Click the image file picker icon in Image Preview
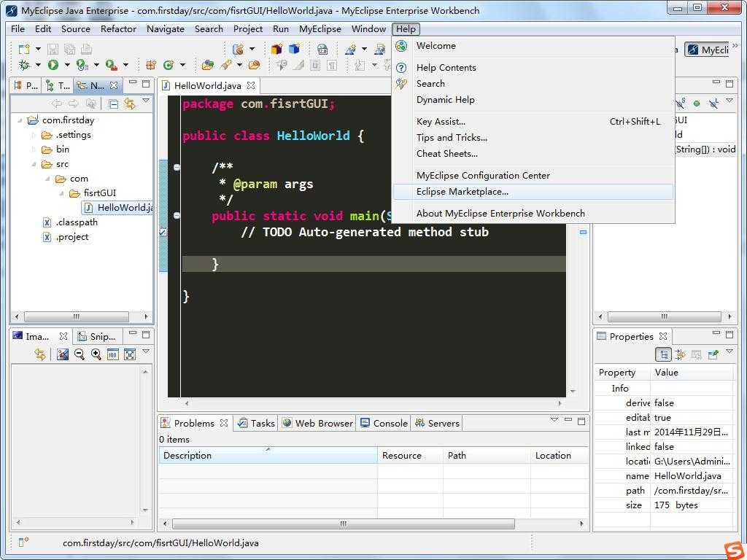The width and height of the screenshot is (747, 560). point(63,354)
